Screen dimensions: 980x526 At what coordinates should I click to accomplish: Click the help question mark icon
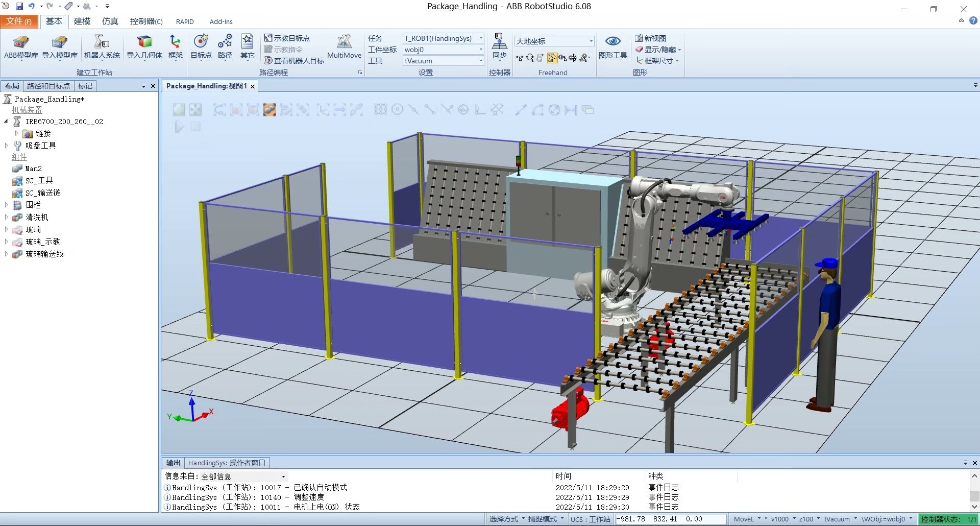[973, 21]
